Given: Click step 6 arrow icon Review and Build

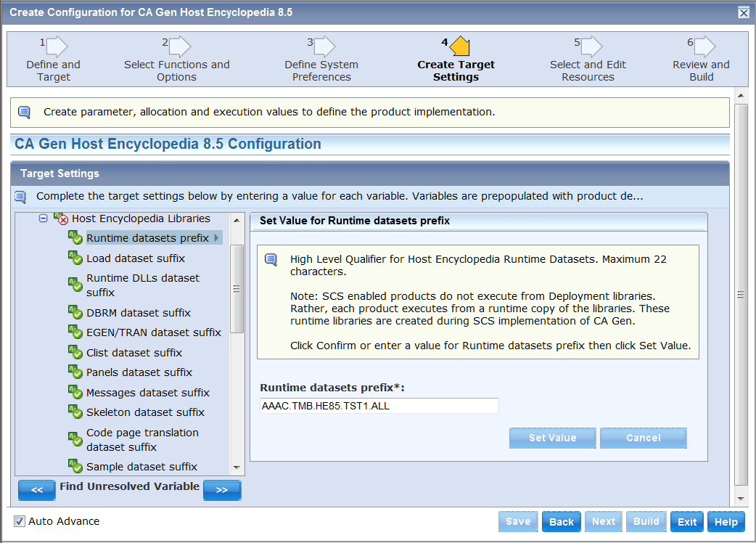Looking at the screenshot, I should [704, 46].
